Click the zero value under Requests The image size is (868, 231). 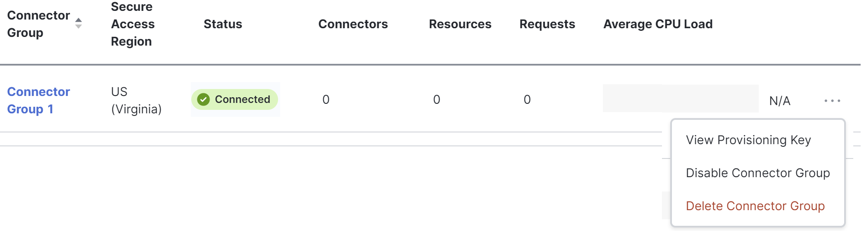pyautogui.click(x=527, y=100)
